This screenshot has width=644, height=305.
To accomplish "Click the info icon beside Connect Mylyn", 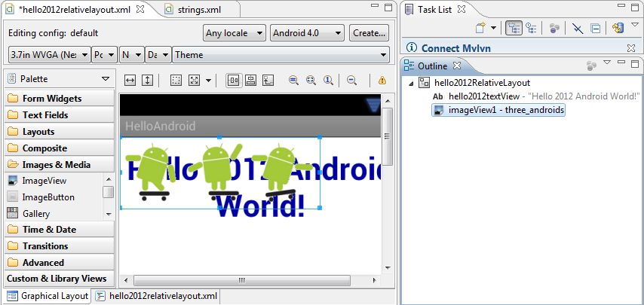I will (411, 48).
